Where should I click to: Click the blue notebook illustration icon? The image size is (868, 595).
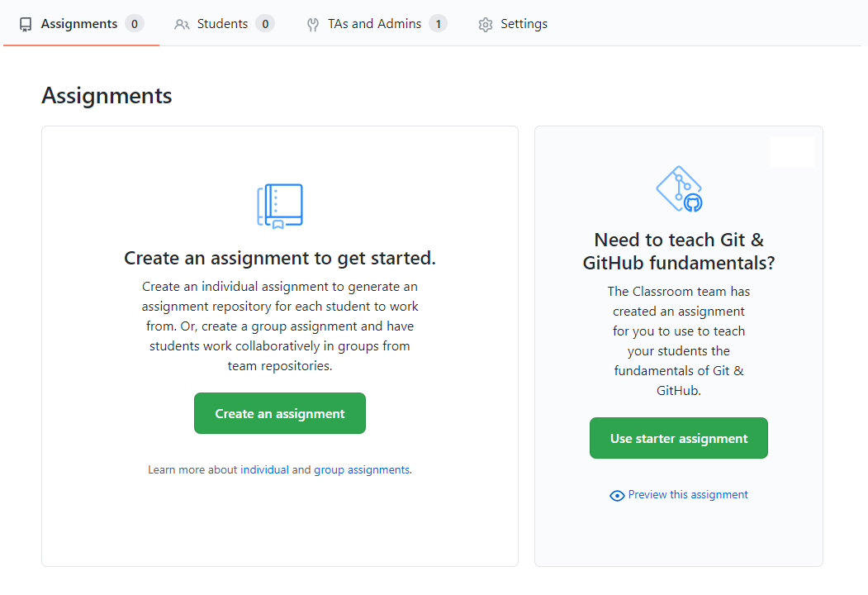click(x=279, y=206)
